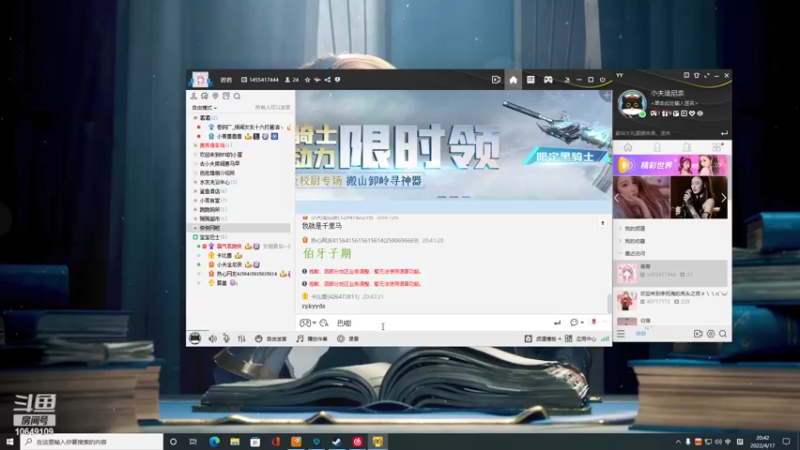800x450 pixels.
Task: Click the paper plane icon in the channel header
Action: pos(317,80)
